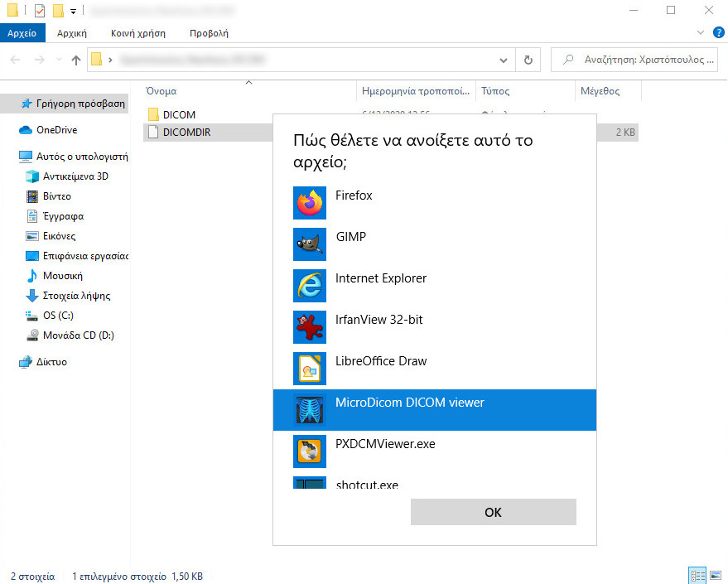The image size is (728, 584).
Task: Select the DICOMDIR file name
Action: pyautogui.click(x=186, y=133)
